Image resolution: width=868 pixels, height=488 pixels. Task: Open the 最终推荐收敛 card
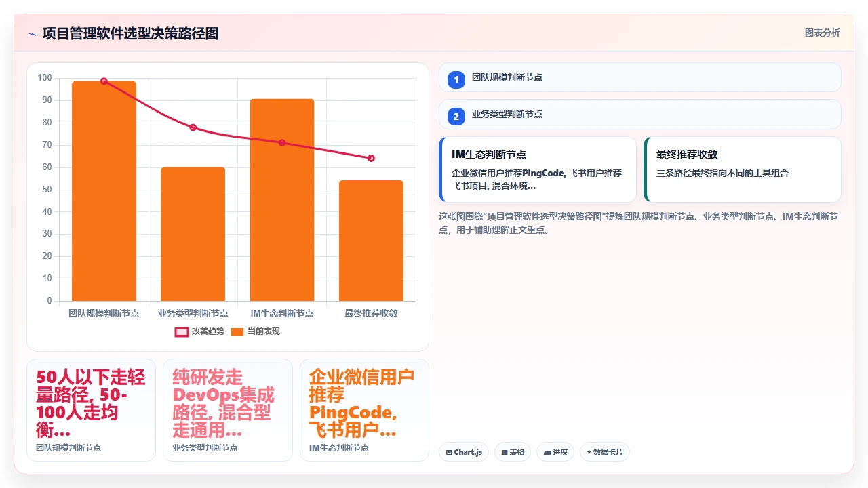[x=743, y=169]
